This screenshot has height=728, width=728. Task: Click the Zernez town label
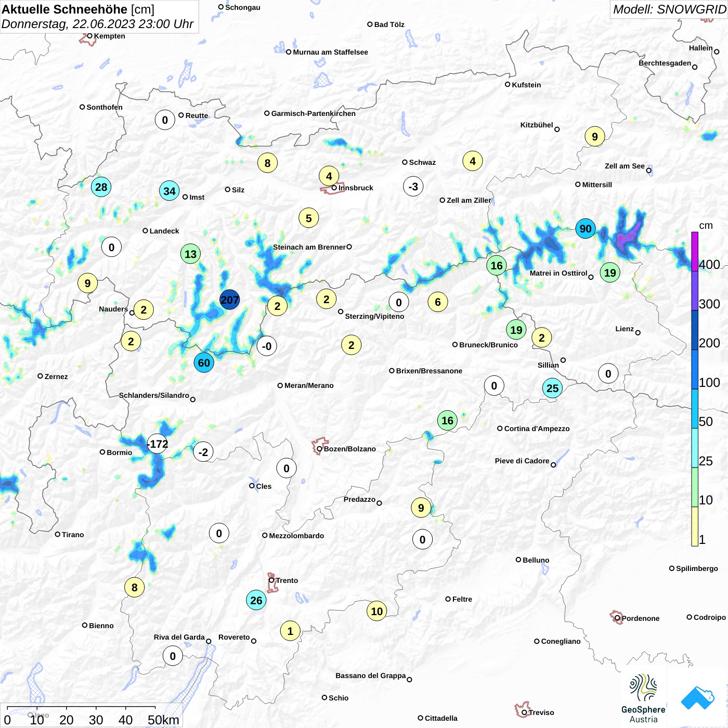pos(56,376)
